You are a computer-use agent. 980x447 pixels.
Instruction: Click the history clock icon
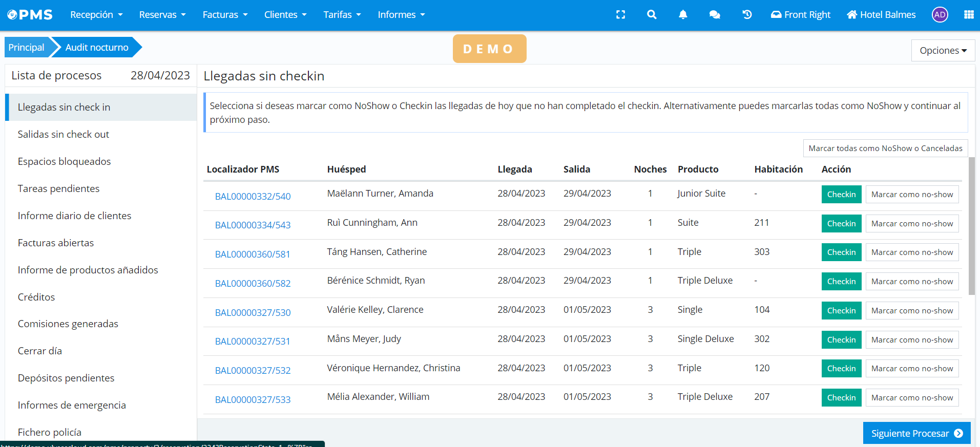point(747,15)
